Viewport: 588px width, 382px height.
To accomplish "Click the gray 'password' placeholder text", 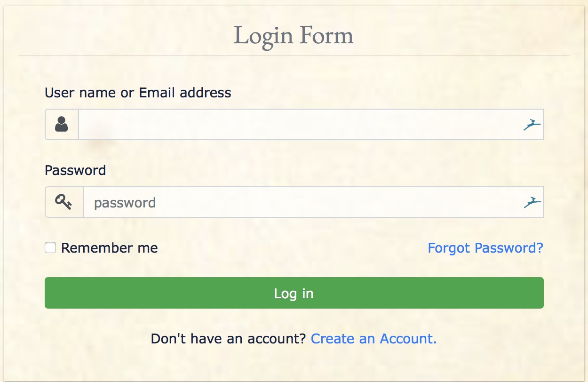I will [x=125, y=203].
